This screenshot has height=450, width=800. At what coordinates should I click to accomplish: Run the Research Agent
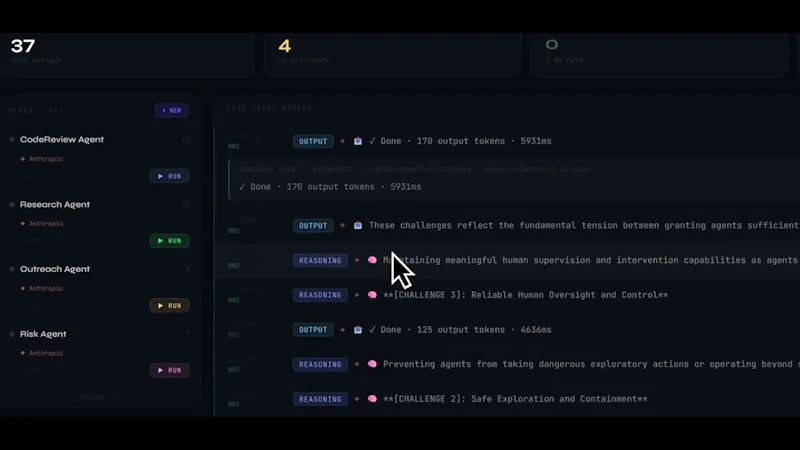169,241
